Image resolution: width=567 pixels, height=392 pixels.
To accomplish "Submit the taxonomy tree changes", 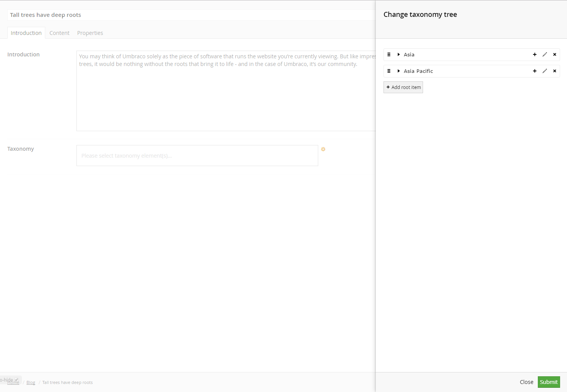I will (549, 382).
